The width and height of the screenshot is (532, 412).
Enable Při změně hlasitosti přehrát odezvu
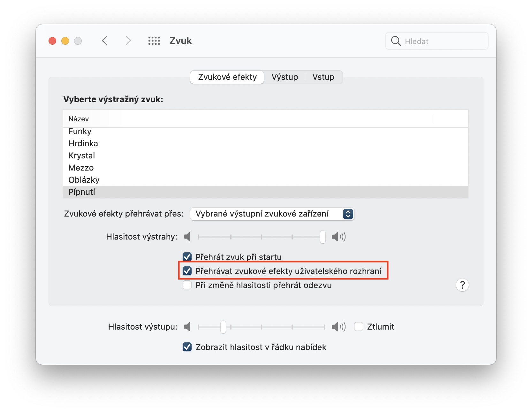tap(187, 285)
